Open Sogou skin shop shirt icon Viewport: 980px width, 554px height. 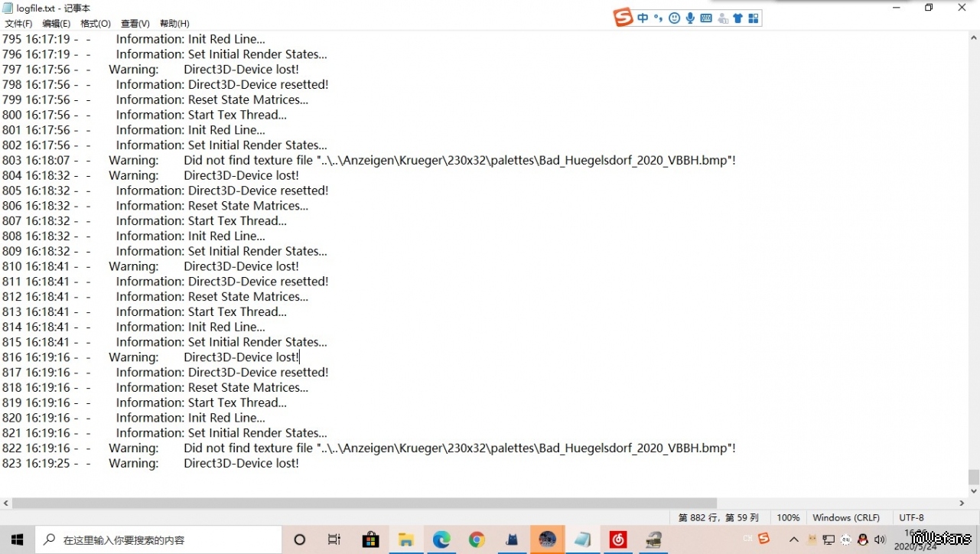pos(737,18)
